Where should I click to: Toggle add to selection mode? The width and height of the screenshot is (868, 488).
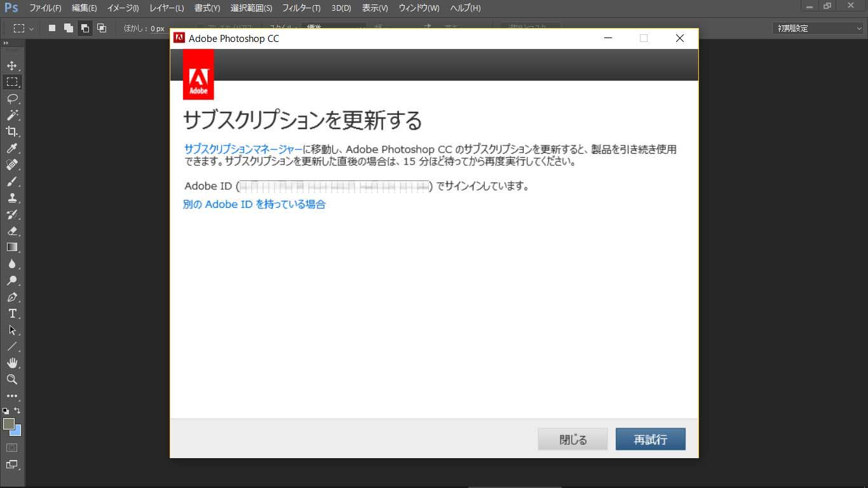coord(69,28)
